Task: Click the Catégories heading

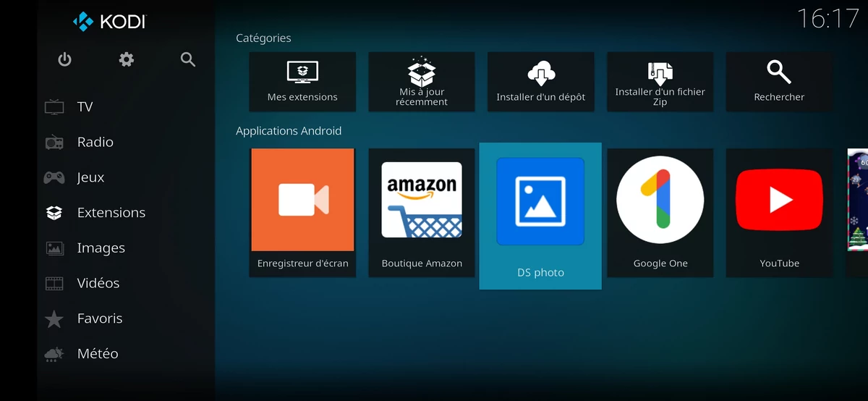Action: (x=263, y=38)
